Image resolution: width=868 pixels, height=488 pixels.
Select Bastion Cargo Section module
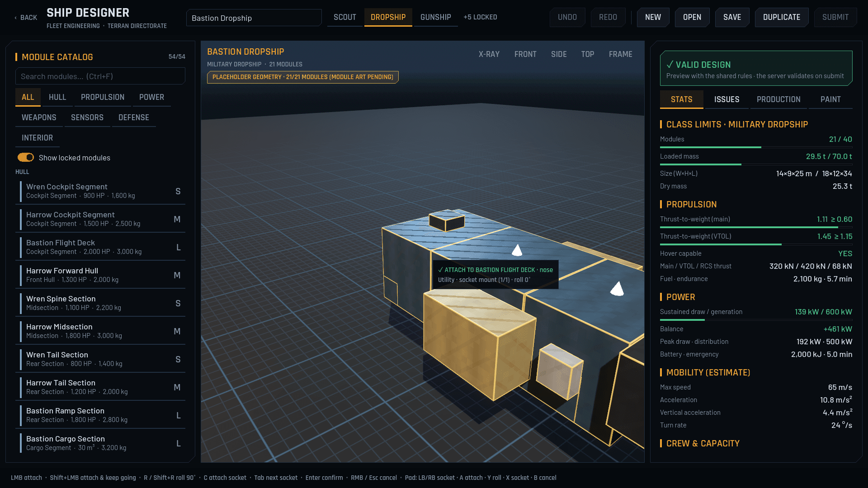pos(100,443)
